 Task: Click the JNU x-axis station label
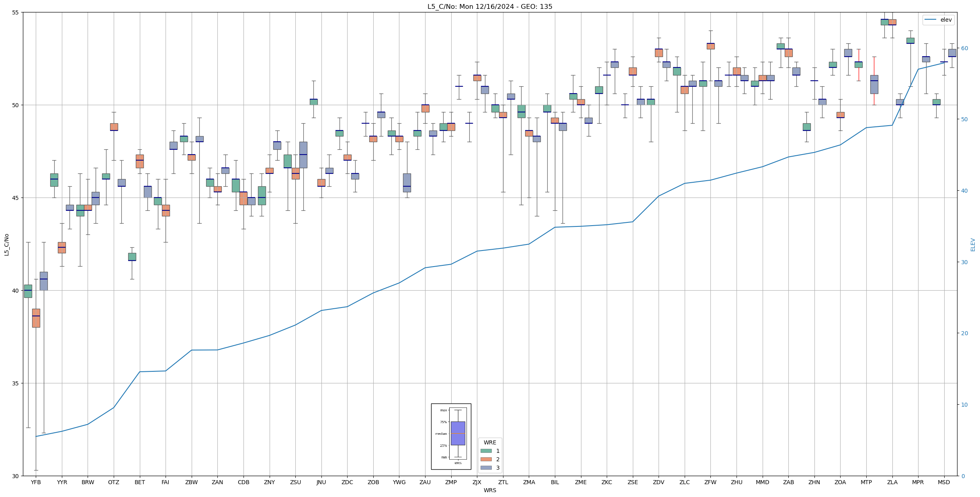[x=321, y=482]
